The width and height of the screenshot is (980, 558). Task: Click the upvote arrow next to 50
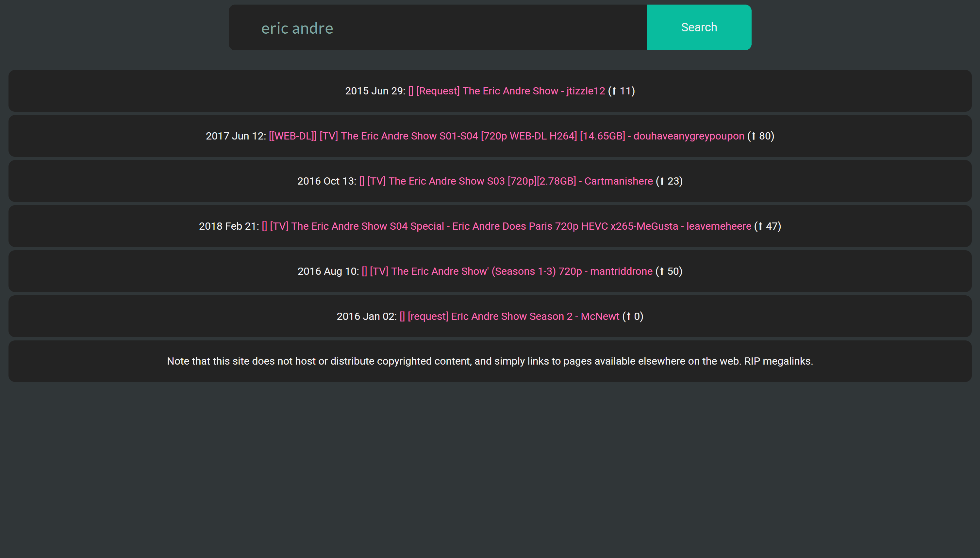[x=661, y=272]
